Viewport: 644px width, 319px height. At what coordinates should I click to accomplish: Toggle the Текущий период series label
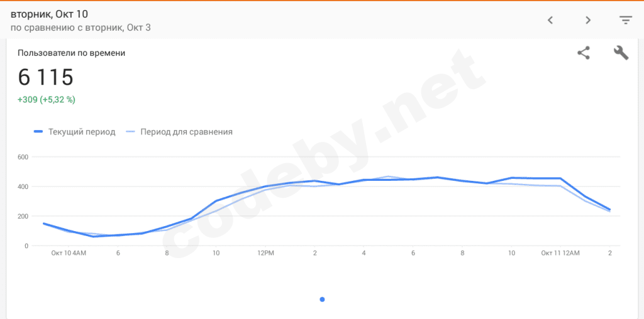(83, 132)
